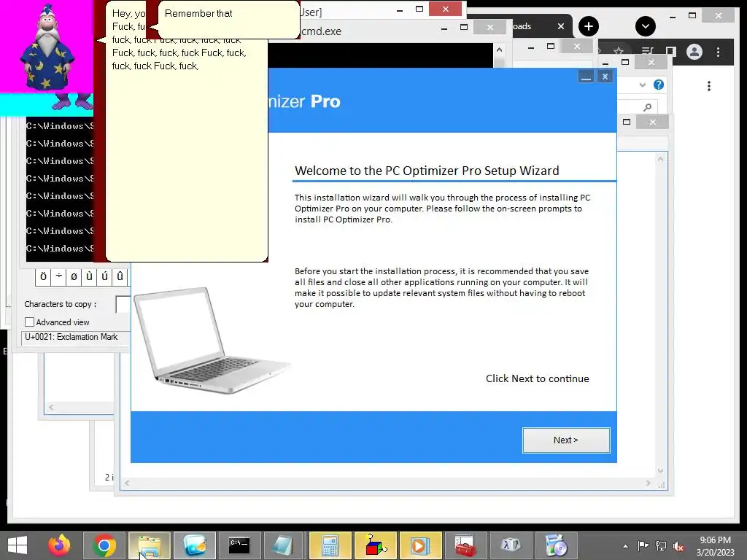The height and width of the screenshot is (560, 747).
Task: Open the Chrome profile avatar
Action: [694, 52]
